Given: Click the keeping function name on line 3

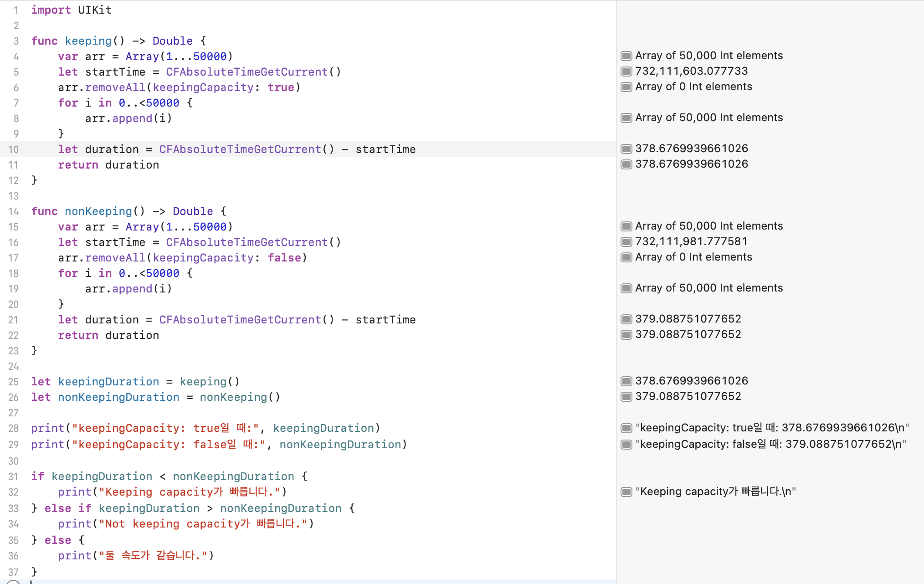Looking at the screenshot, I should click(88, 41).
